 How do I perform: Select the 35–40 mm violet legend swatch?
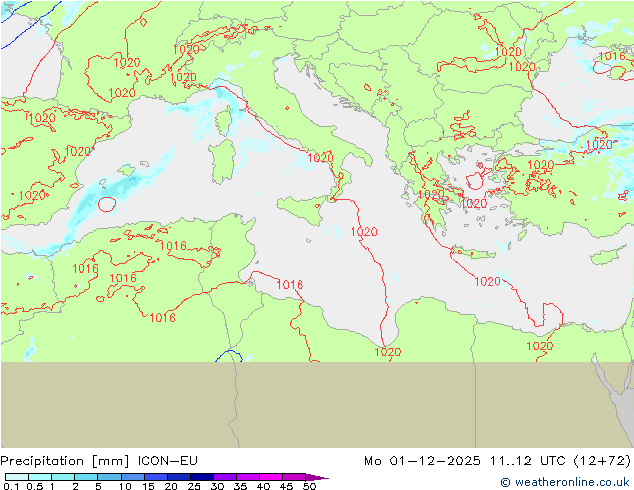(248, 477)
